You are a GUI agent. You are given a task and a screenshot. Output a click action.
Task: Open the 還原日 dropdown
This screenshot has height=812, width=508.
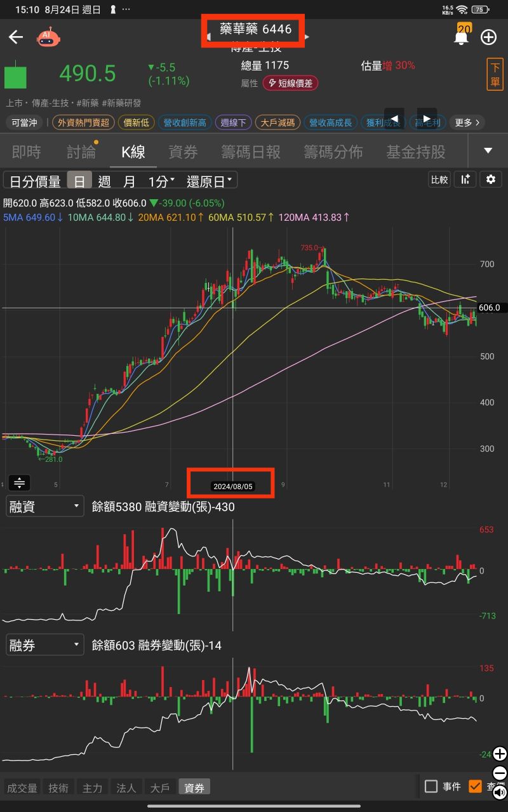tap(210, 181)
